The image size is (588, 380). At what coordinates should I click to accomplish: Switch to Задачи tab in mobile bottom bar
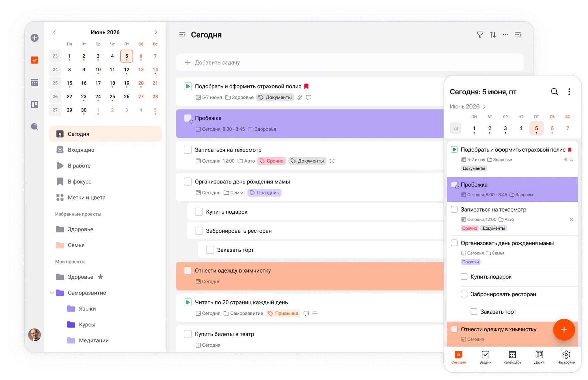point(485,357)
